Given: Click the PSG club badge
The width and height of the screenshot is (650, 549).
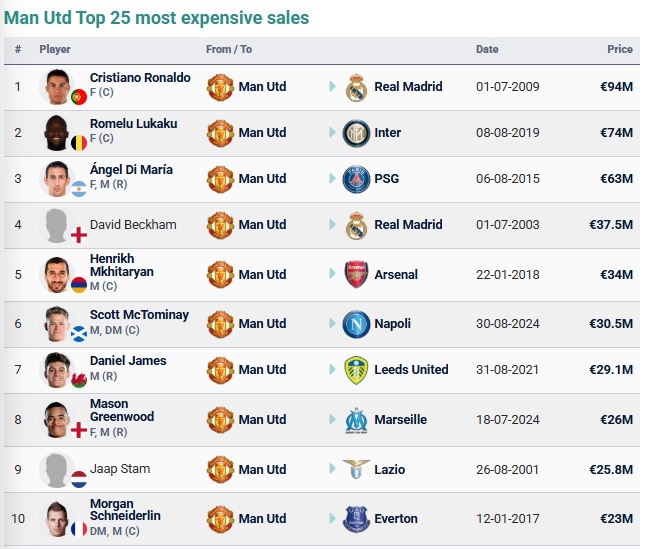Looking at the screenshot, I should click(x=356, y=179).
